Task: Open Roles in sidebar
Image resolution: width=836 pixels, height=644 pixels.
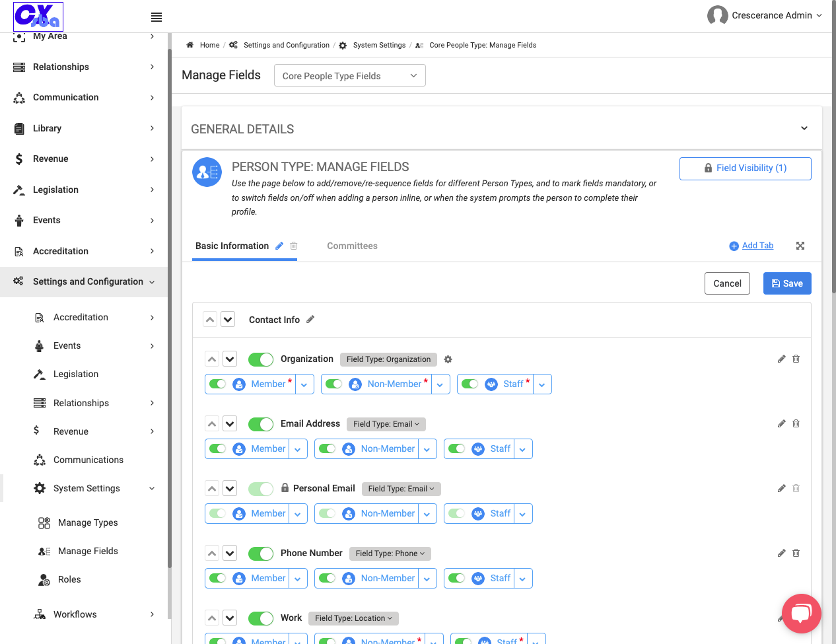Action: 69,579
